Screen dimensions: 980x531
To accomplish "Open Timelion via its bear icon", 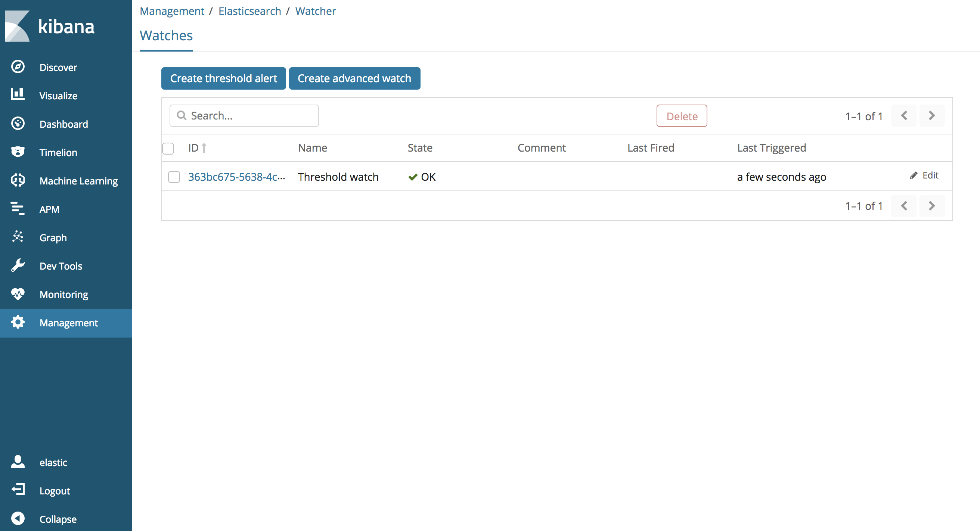I will 18,152.
